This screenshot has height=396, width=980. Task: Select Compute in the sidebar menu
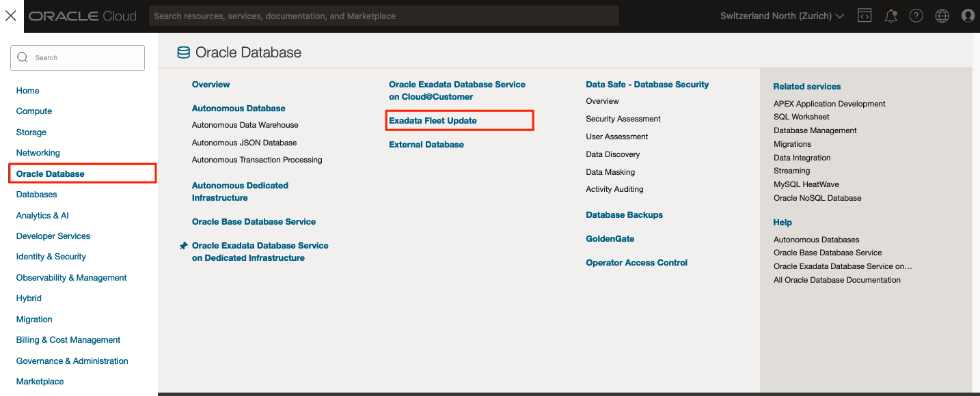click(x=33, y=111)
